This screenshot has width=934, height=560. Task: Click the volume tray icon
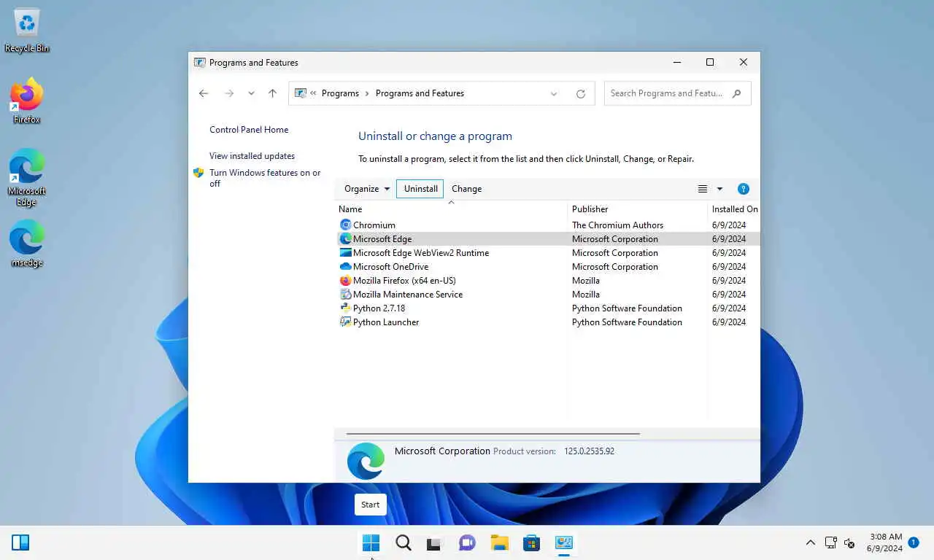point(849,542)
